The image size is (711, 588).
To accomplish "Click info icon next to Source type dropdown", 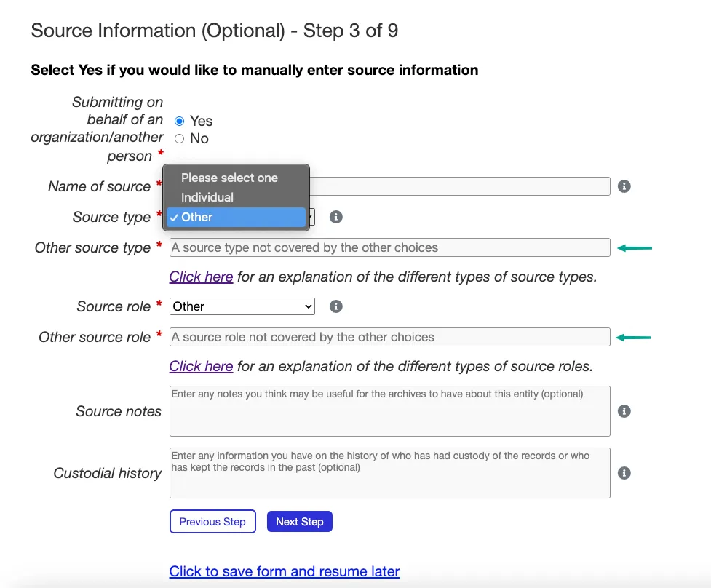I will (x=335, y=217).
